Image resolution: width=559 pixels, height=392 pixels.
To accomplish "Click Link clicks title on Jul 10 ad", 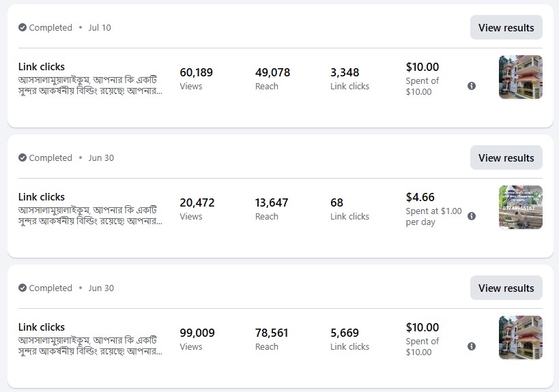I will point(42,67).
